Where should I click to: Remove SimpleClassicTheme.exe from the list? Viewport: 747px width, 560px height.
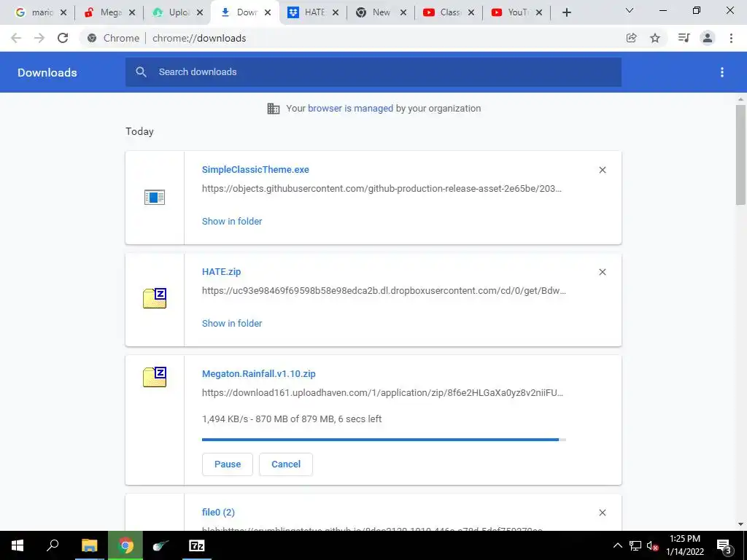click(x=602, y=170)
